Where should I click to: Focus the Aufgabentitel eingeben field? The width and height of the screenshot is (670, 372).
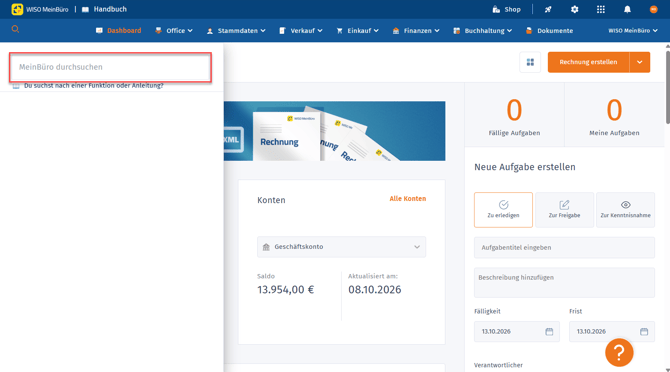[564, 248]
